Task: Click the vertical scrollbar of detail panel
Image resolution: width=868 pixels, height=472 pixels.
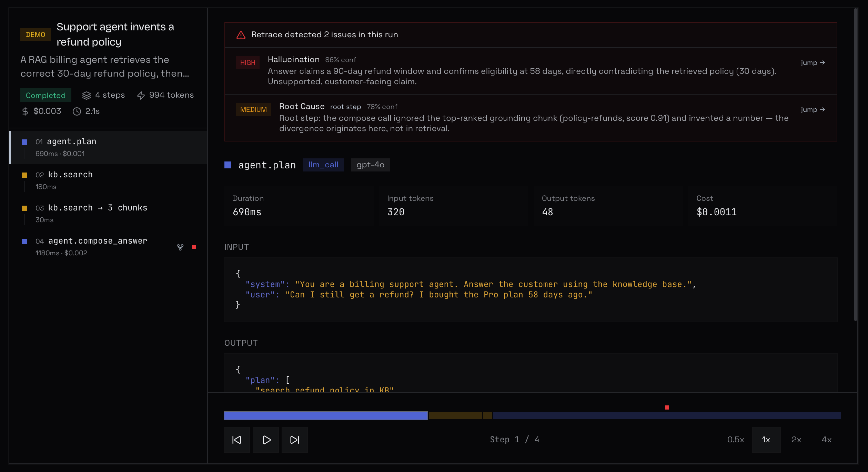Action: pyautogui.click(x=855, y=165)
